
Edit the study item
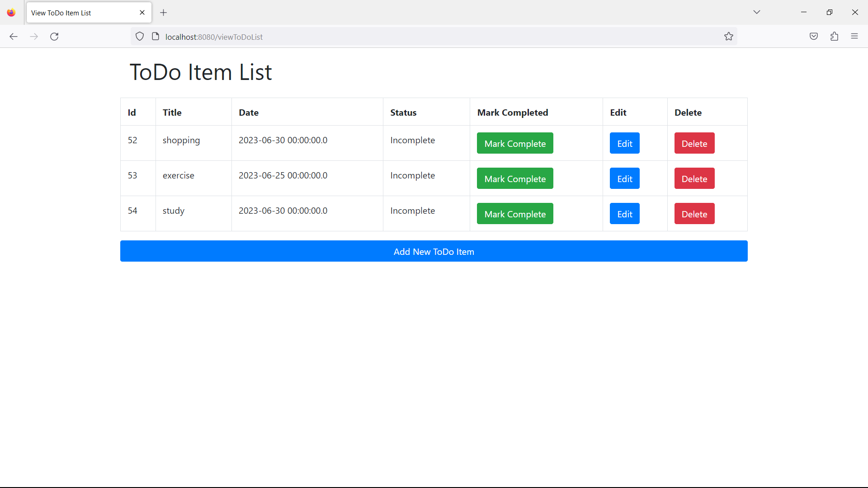click(x=624, y=214)
